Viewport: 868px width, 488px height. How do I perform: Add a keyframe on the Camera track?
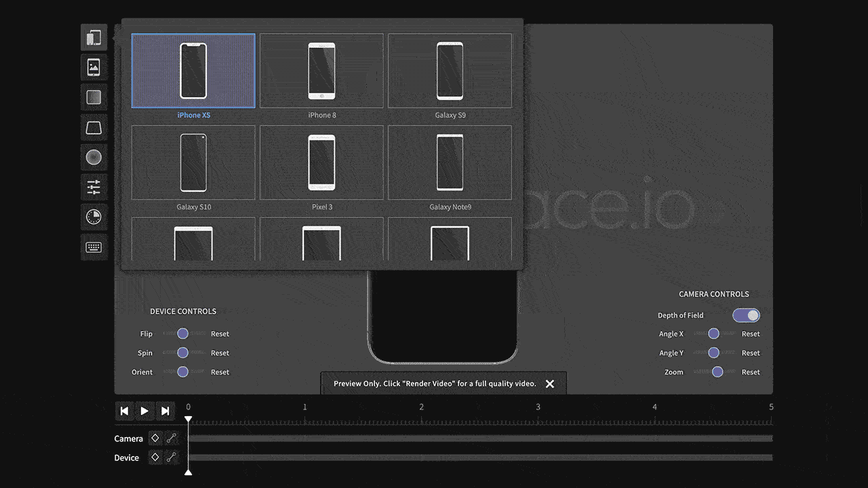(155, 439)
